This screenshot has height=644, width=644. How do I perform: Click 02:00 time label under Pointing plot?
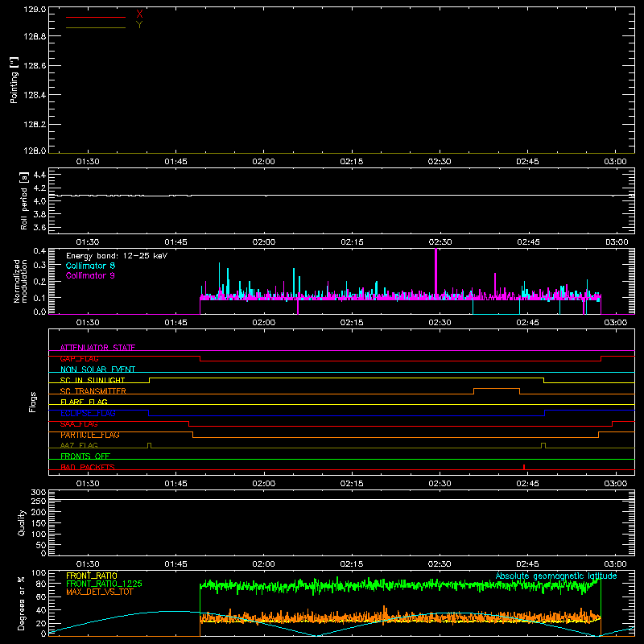pos(264,162)
